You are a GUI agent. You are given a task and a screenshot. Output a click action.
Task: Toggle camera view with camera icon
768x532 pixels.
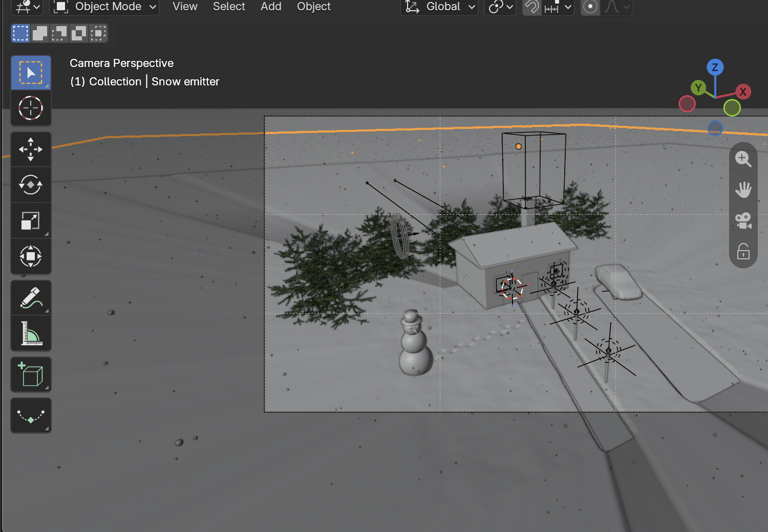743,220
